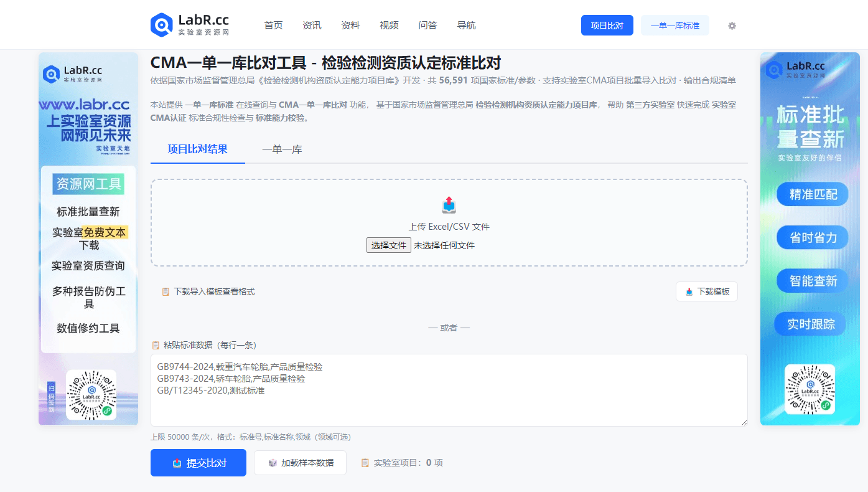Screen dimensions: 868x492
Task: Click the clipboard icon beside 实验室项目
Action: (x=365, y=463)
